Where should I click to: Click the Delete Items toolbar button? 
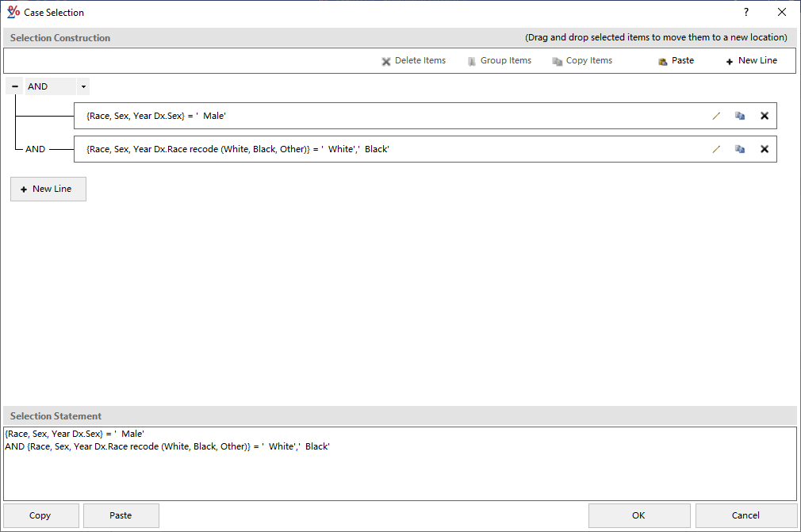click(x=413, y=61)
